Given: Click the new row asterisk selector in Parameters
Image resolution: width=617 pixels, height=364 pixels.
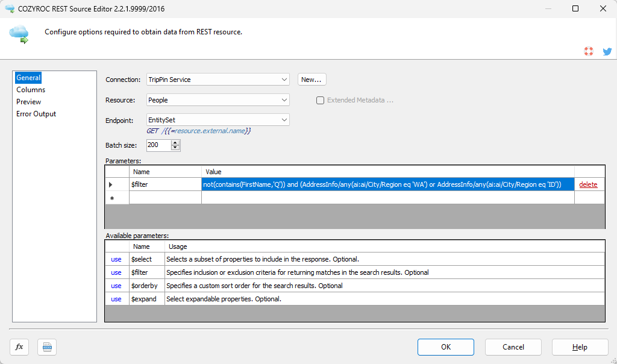Looking at the screenshot, I should [117, 198].
